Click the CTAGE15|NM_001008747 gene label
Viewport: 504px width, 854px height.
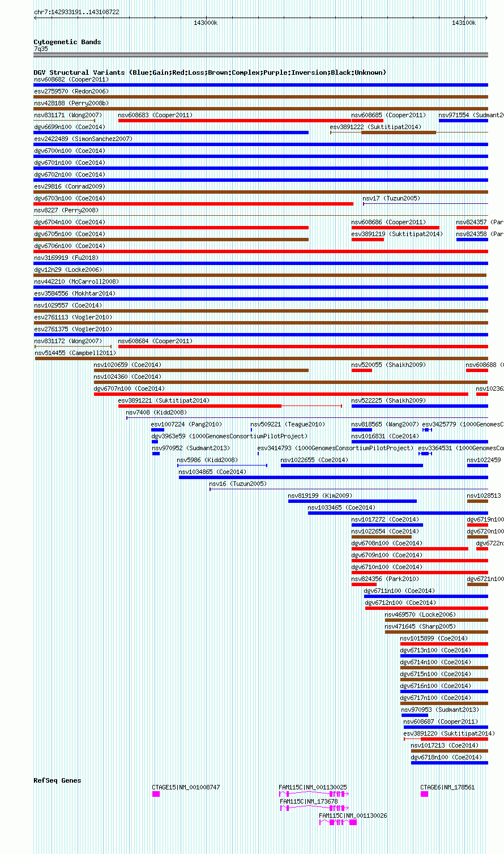(186, 787)
